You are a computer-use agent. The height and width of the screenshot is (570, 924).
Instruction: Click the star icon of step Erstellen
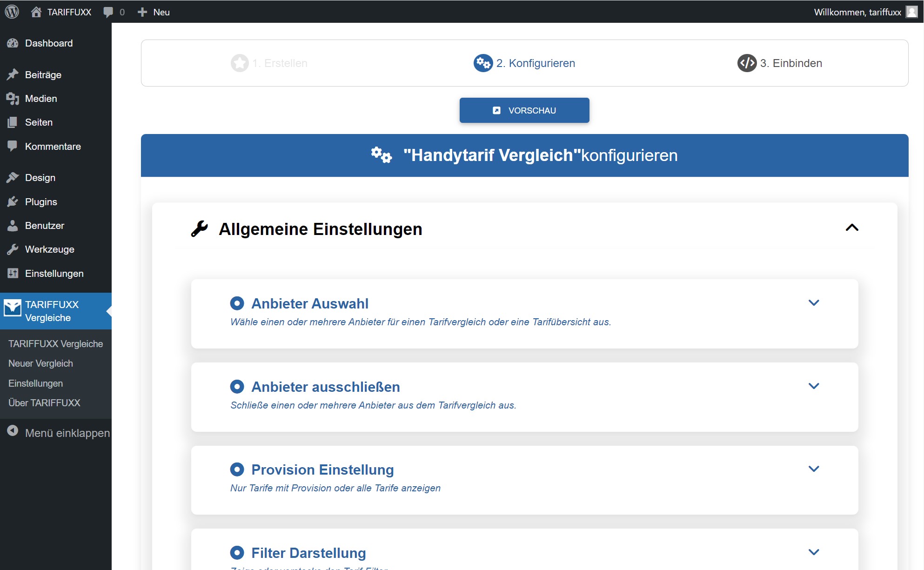[240, 63]
